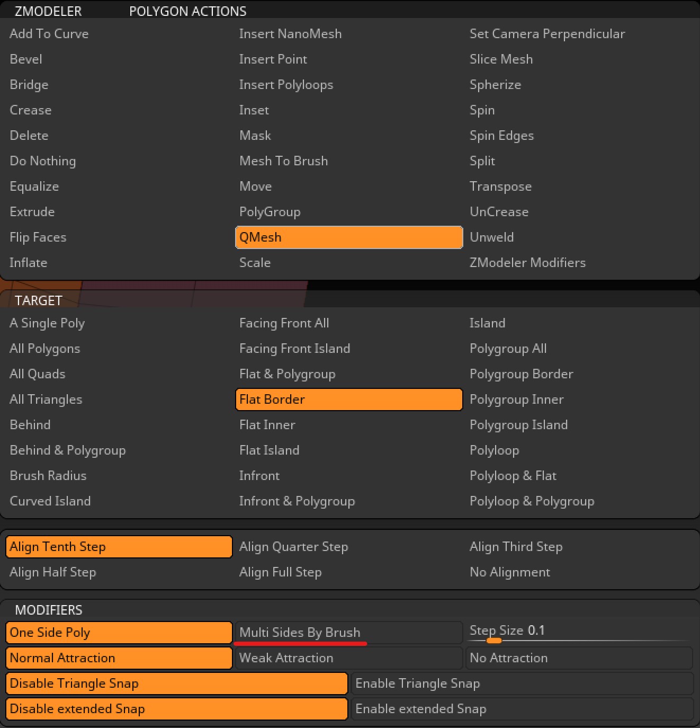The image size is (700, 728).
Task: Switch to Align Full Step
Action: coord(280,572)
